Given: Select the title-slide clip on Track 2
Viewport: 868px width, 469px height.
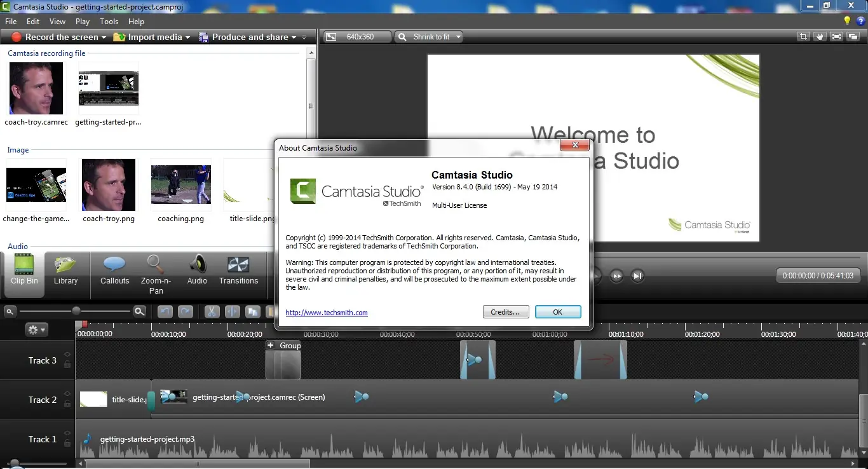Looking at the screenshot, I should coord(114,399).
